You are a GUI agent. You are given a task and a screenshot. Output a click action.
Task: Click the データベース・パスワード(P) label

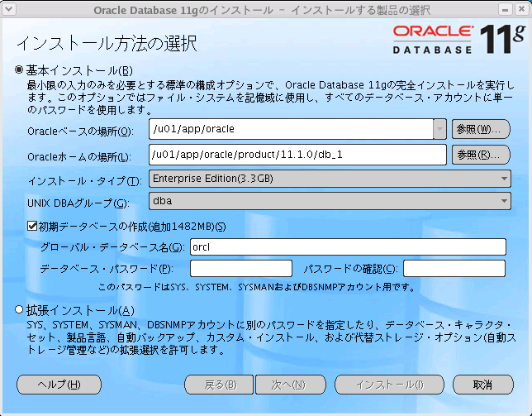[x=107, y=269]
